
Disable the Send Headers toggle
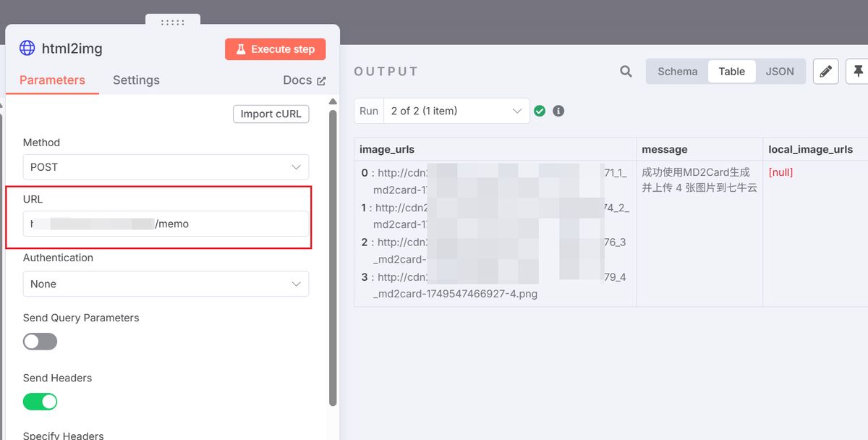[x=41, y=402]
